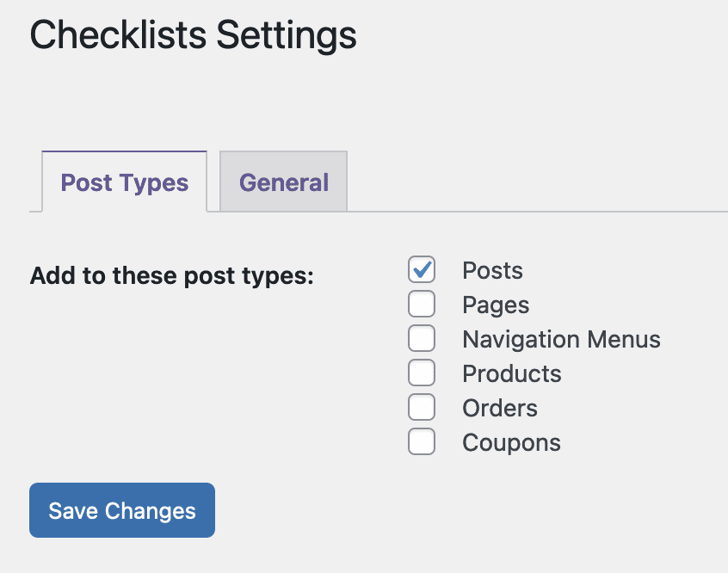Screen dimensions: 728x573
Task: Click the Save Changes button
Action: tap(121, 510)
